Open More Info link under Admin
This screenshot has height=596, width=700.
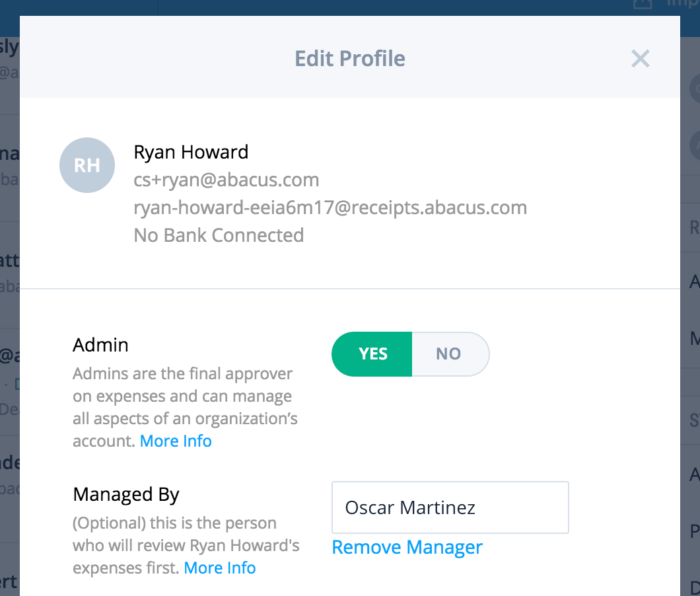coord(176,441)
